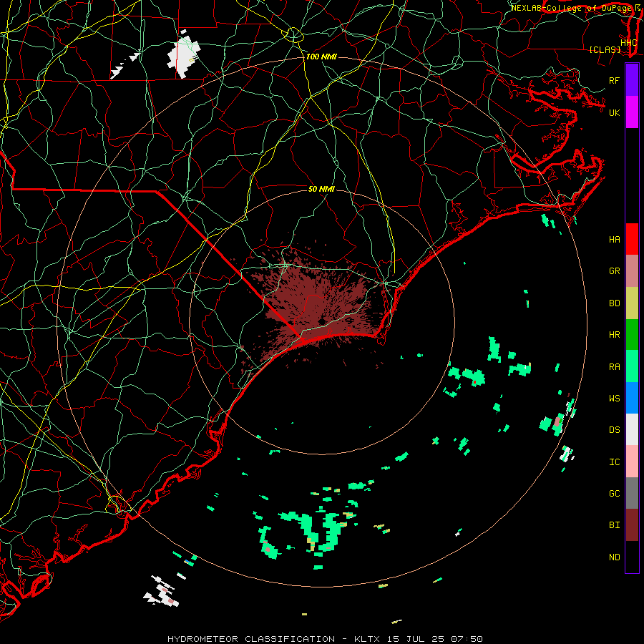Click the ND black legend swatch
644x644 pixels.
(x=632, y=557)
